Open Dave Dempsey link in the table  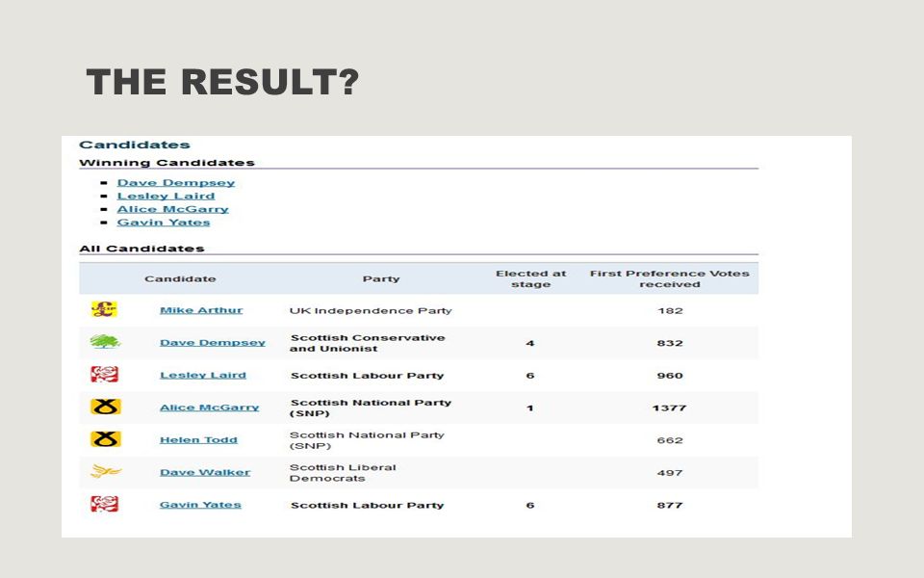(x=212, y=343)
